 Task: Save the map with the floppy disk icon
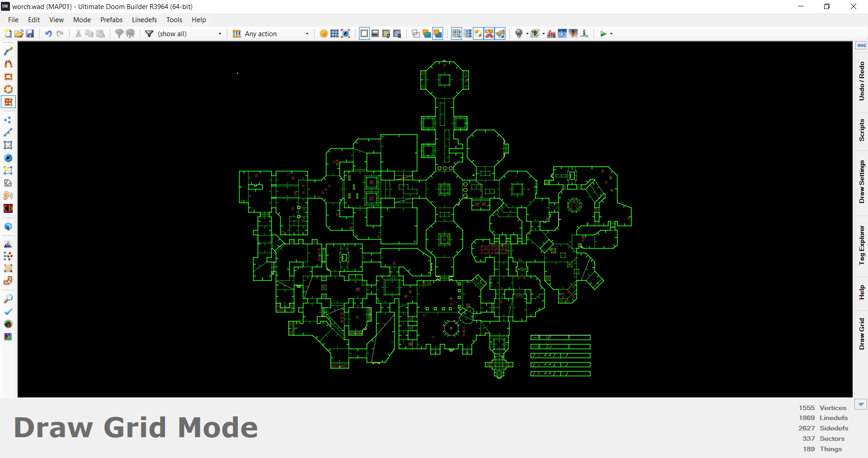[30, 33]
